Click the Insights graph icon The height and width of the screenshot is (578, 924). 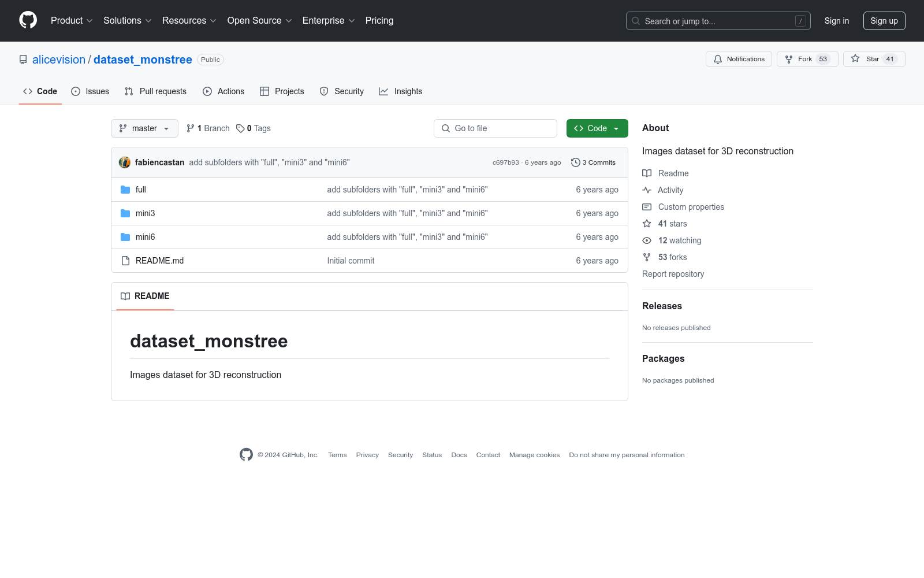point(383,91)
